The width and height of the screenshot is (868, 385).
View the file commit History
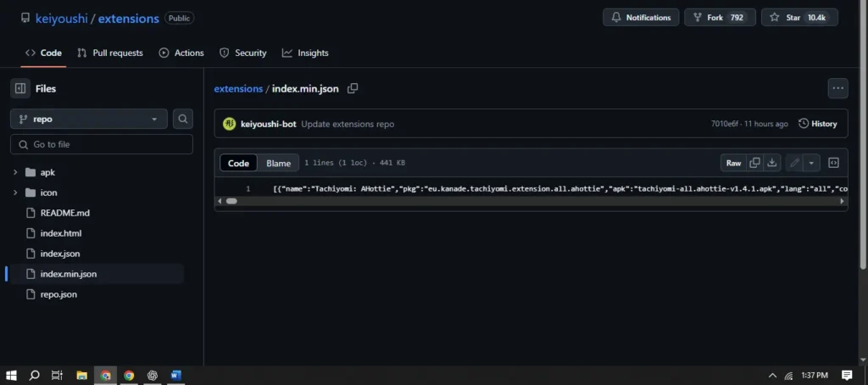[x=817, y=124]
